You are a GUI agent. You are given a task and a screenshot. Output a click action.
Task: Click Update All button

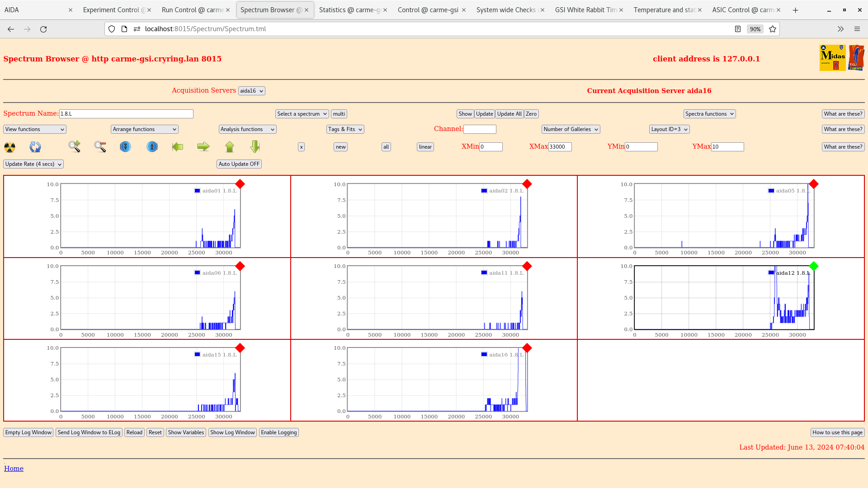pyautogui.click(x=509, y=114)
